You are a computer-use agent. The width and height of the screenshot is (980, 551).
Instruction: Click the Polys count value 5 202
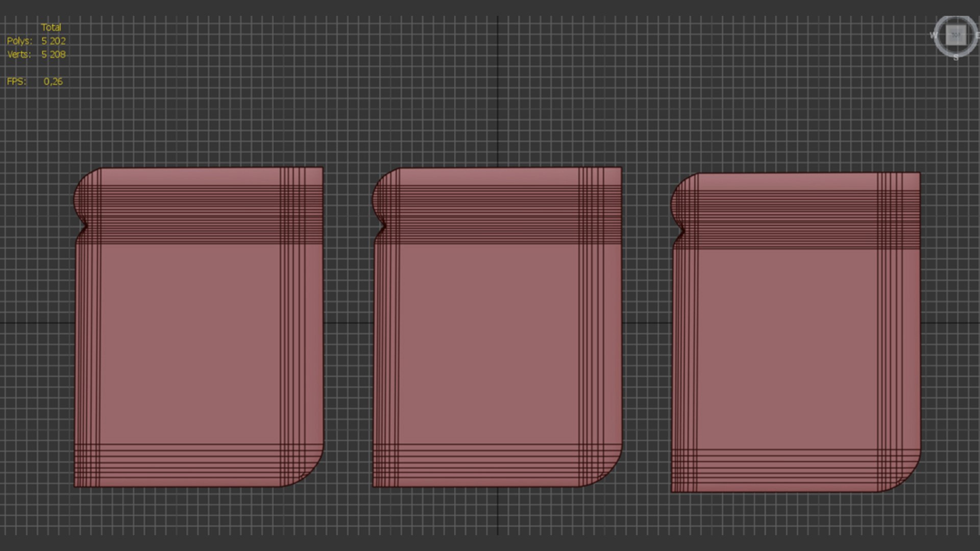[x=54, y=41]
